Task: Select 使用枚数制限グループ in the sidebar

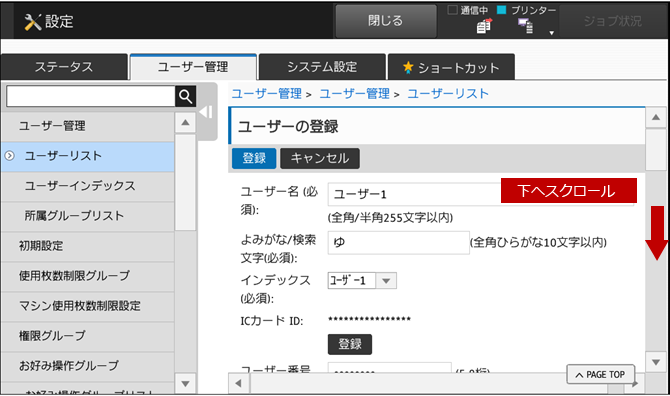Action: (x=88, y=276)
